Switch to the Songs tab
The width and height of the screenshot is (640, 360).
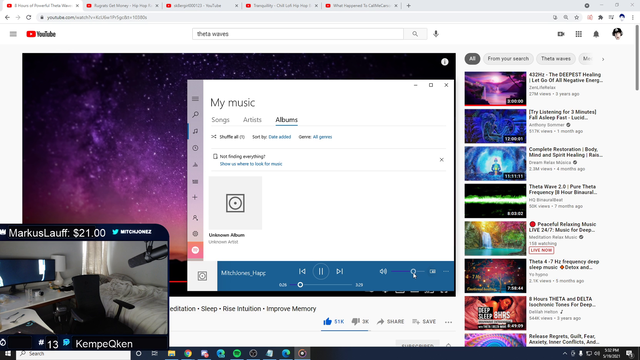[x=220, y=120]
